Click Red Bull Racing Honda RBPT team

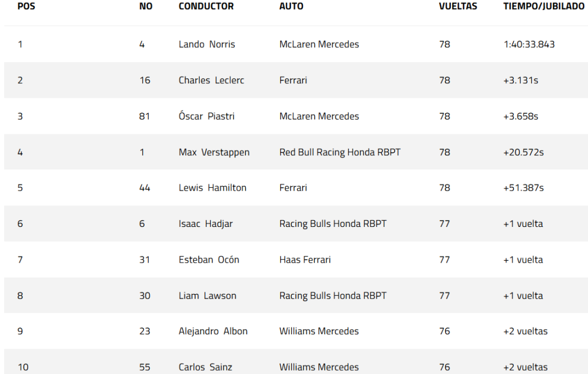pos(340,152)
